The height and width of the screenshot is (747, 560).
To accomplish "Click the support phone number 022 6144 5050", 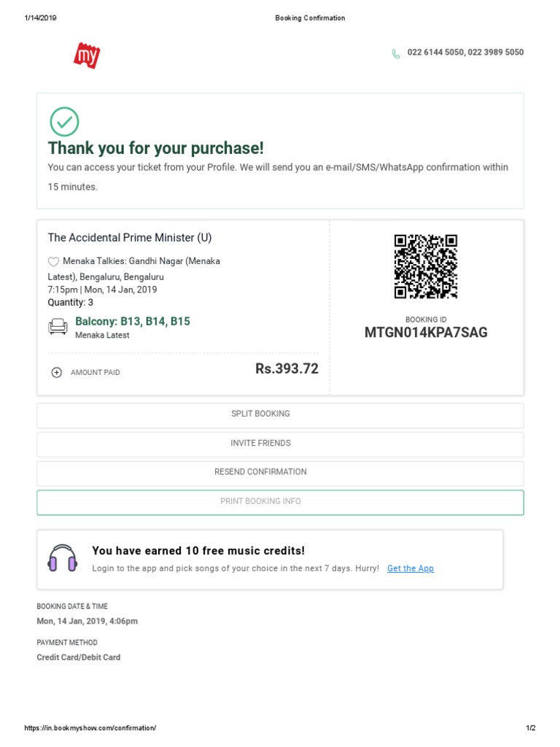I will pos(436,53).
